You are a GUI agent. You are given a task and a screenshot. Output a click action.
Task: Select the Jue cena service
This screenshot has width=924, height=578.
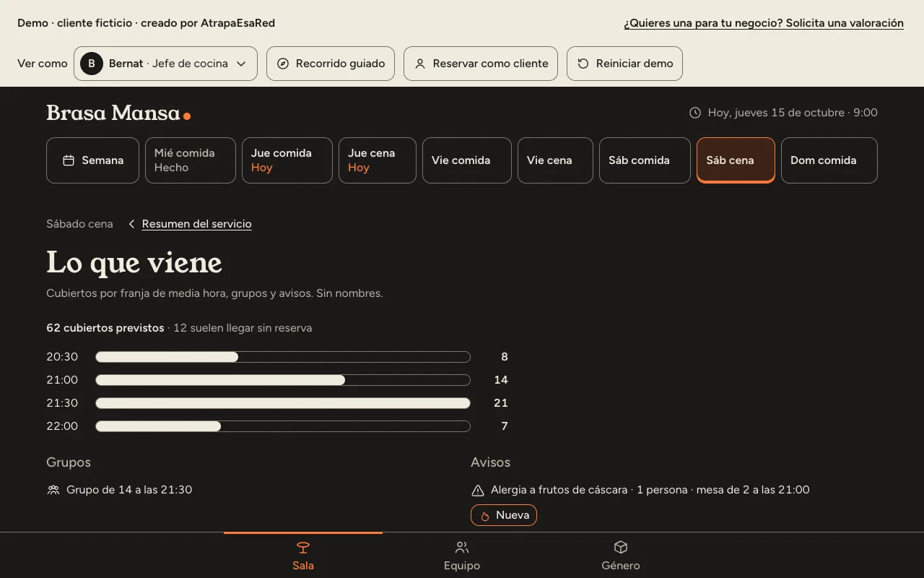coord(378,160)
